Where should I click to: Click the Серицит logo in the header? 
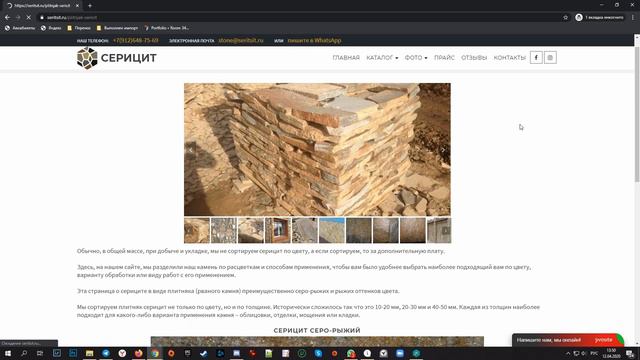pos(117,58)
